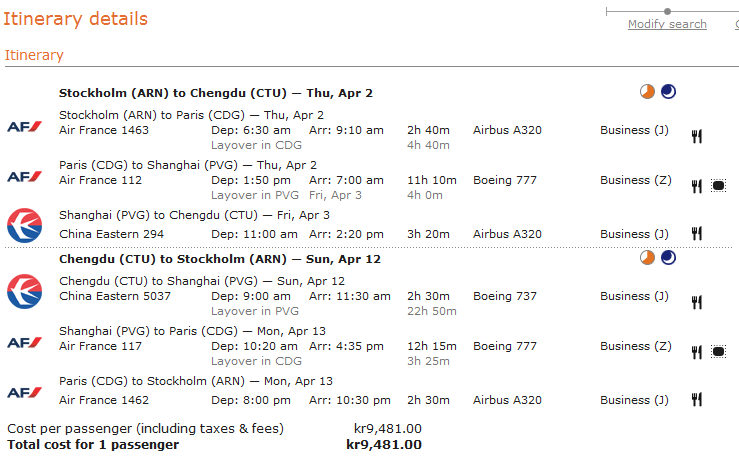This screenshot has width=739, height=462.
Task: Click the meal icon for Air France 1463
Action: point(697,136)
